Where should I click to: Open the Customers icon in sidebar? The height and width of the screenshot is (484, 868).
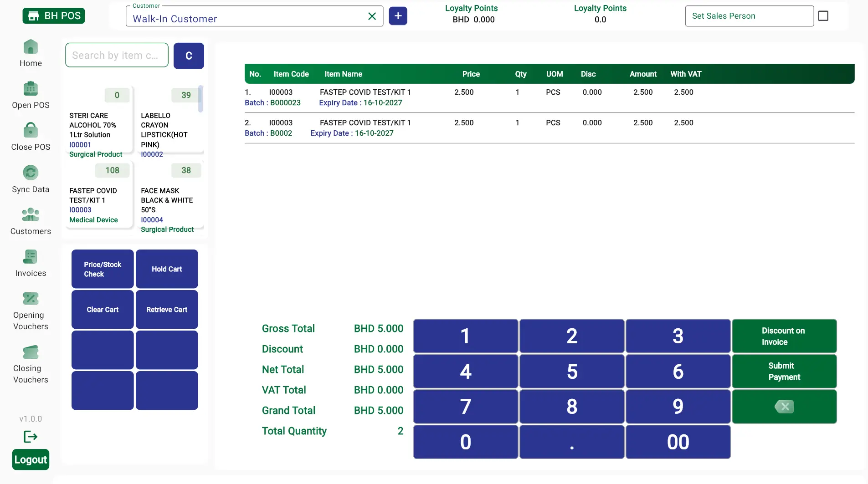pyautogui.click(x=31, y=214)
